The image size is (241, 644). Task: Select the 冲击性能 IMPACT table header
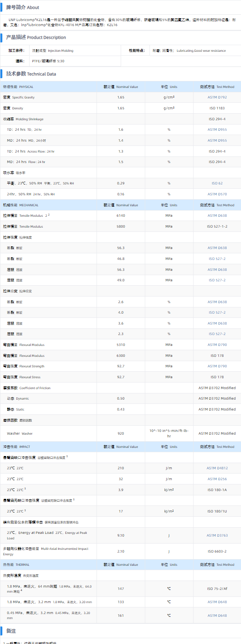tap(16, 447)
